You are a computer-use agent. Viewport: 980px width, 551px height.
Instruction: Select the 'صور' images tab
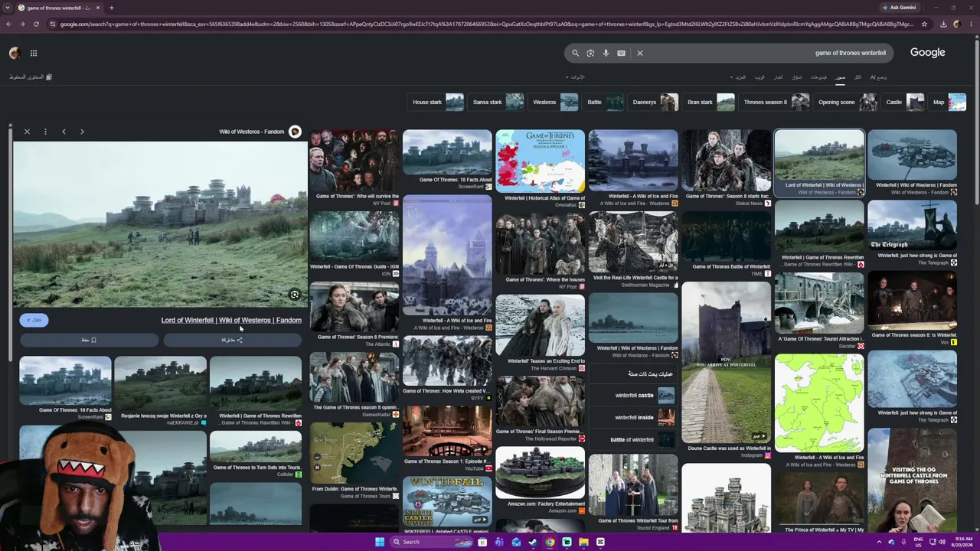[x=840, y=77]
